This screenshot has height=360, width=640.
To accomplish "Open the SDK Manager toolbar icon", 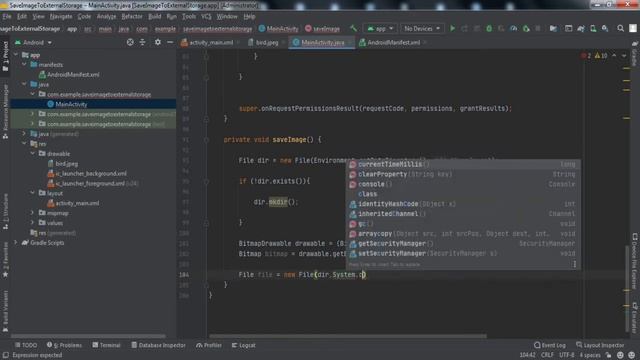I will pos(605,29).
